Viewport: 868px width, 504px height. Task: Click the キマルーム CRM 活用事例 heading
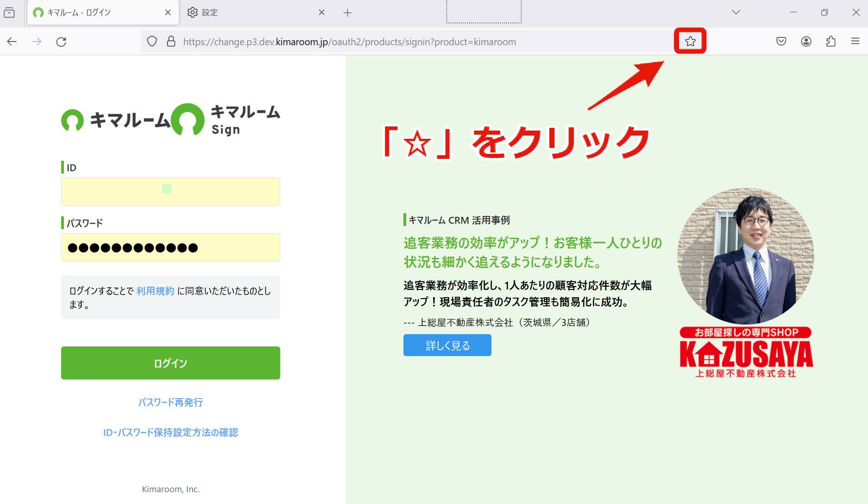(x=459, y=220)
